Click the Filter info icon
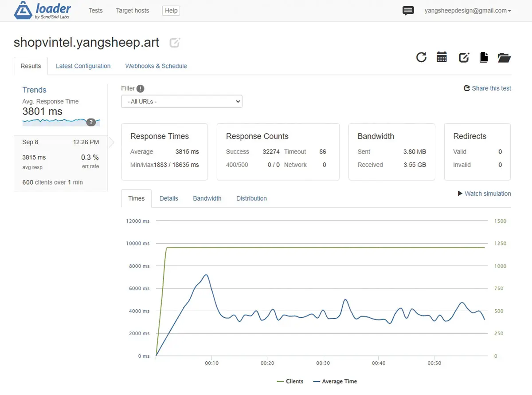The image size is (532, 395). [141, 88]
